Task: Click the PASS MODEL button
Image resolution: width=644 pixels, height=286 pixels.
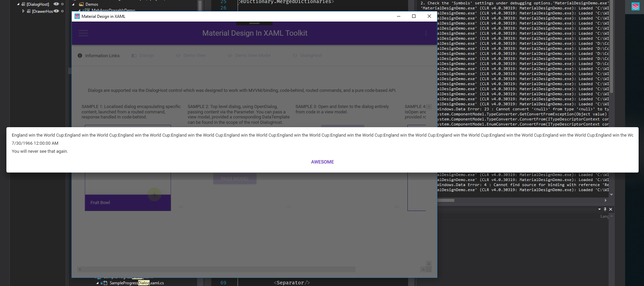Action: pos(235,179)
